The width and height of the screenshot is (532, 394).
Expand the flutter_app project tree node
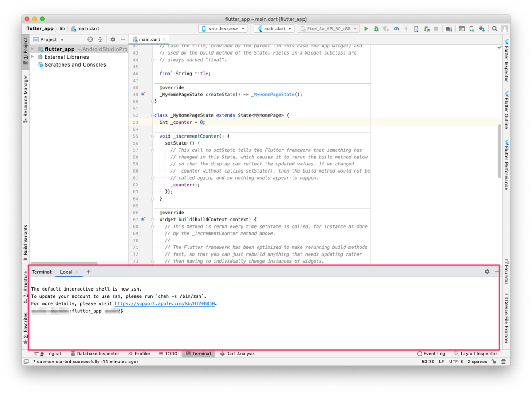[33, 49]
